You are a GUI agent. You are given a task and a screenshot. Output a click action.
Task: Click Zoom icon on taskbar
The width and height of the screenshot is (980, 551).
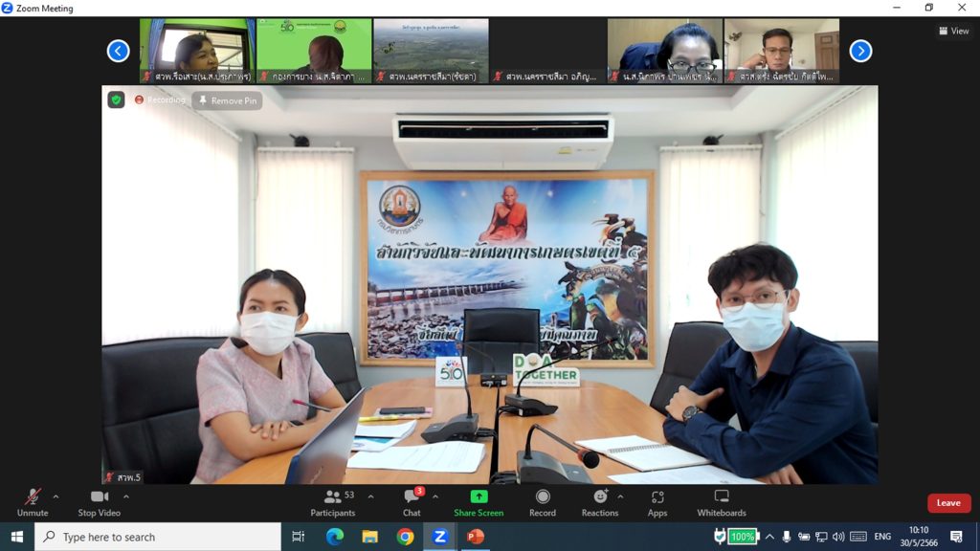pyautogui.click(x=440, y=537)
